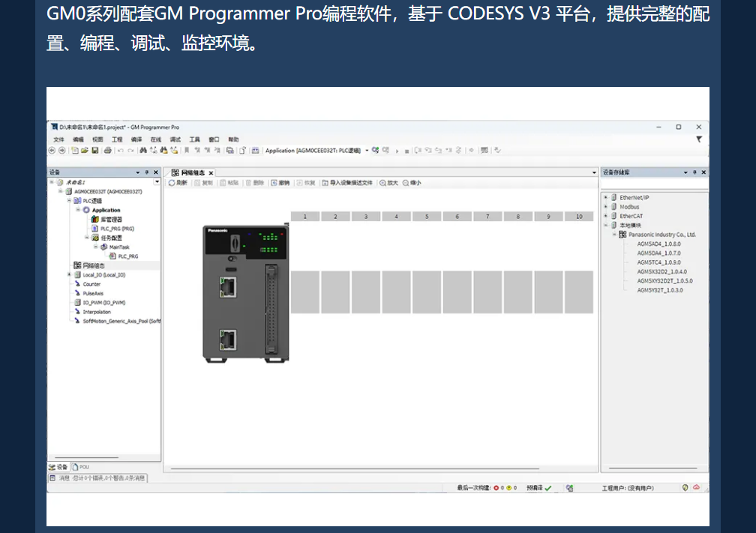Click the navigate back arrow in toolbar

point(52,151)
